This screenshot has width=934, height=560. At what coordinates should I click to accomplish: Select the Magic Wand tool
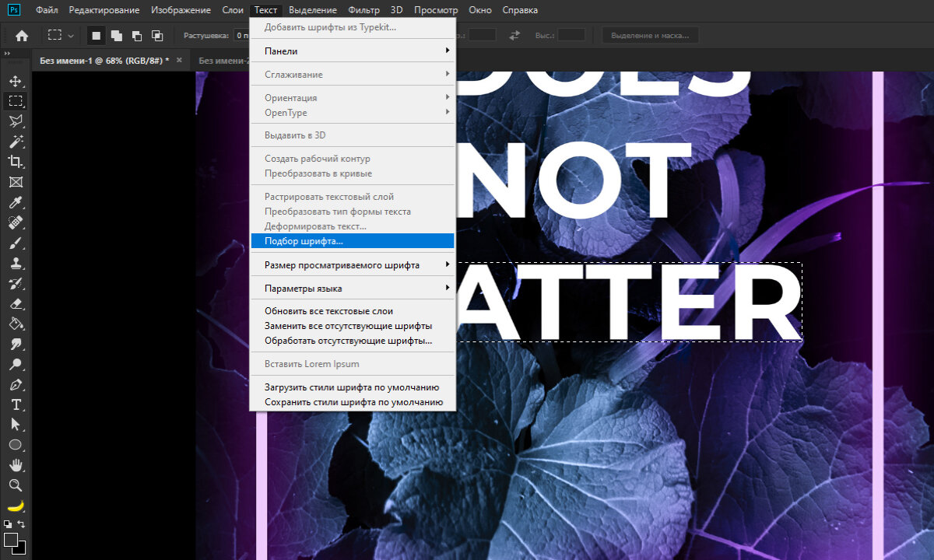15,142
